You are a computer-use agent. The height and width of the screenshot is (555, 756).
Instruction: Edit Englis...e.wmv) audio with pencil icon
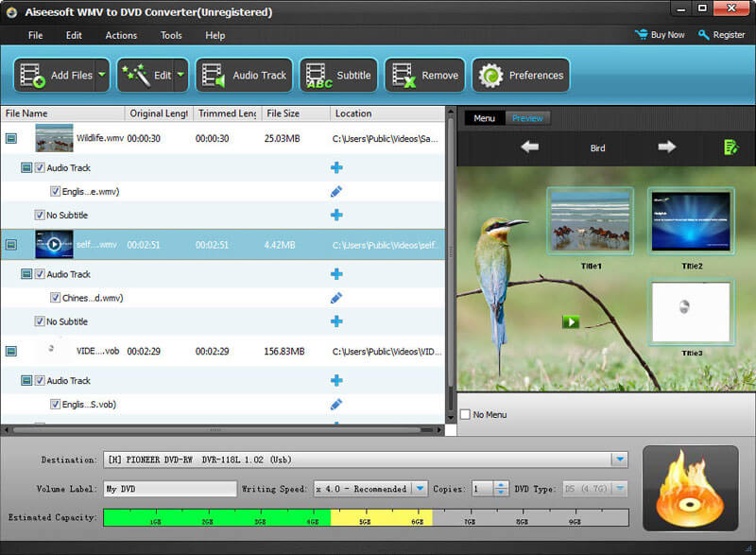(336, 191)
